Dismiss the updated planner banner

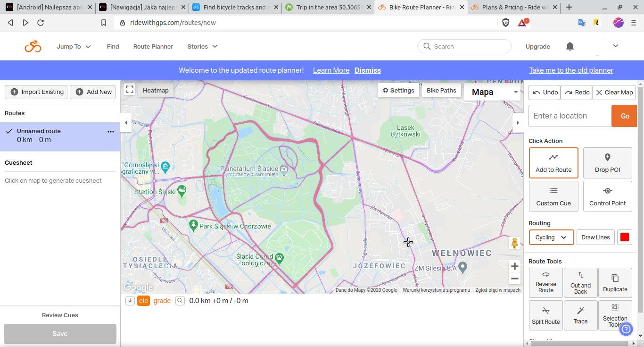(x=367, y=70)
